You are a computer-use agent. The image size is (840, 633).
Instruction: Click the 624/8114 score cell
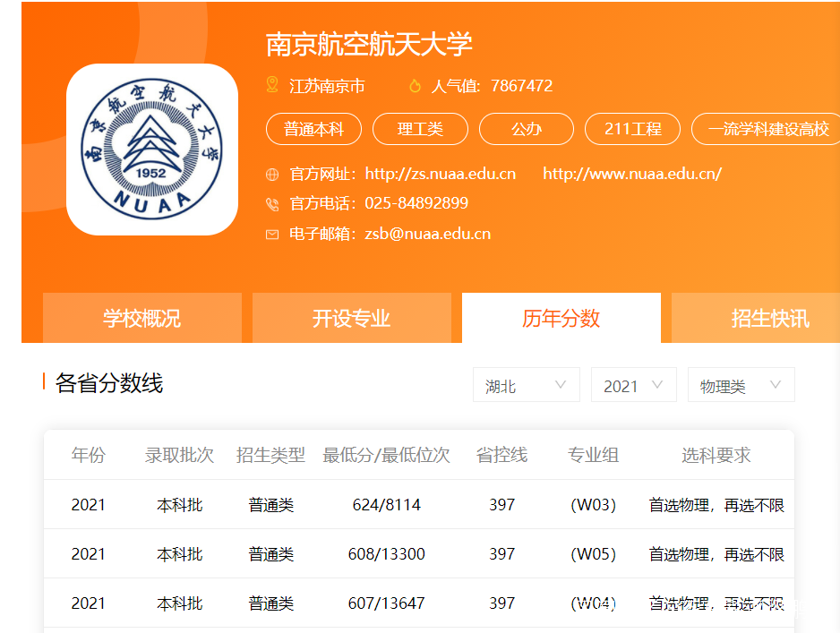click(386, 504)
